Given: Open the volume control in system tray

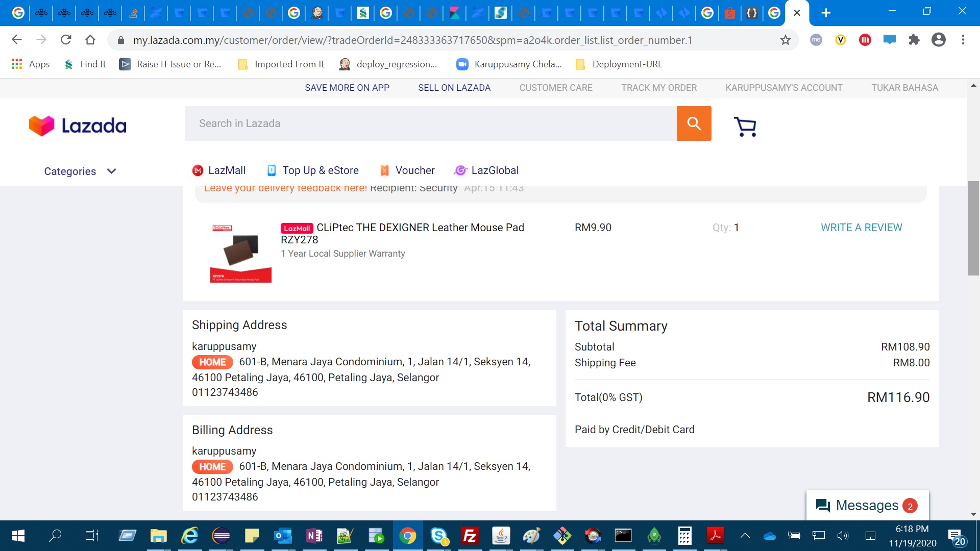Looking at the screenshot, I should [843, 536].
